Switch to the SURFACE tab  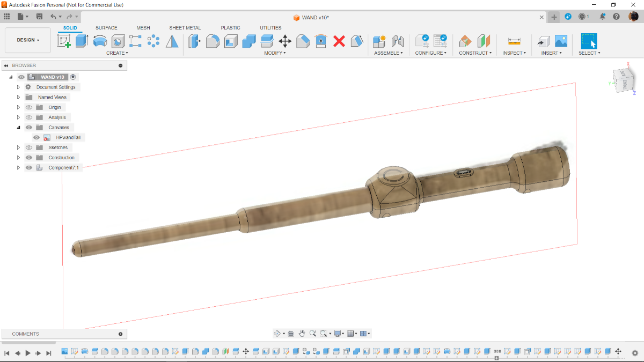click(x=106, y=28)
